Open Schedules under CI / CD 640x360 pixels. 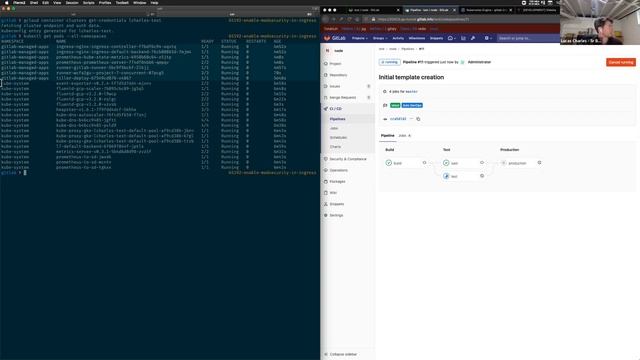[x=338, y=138]
